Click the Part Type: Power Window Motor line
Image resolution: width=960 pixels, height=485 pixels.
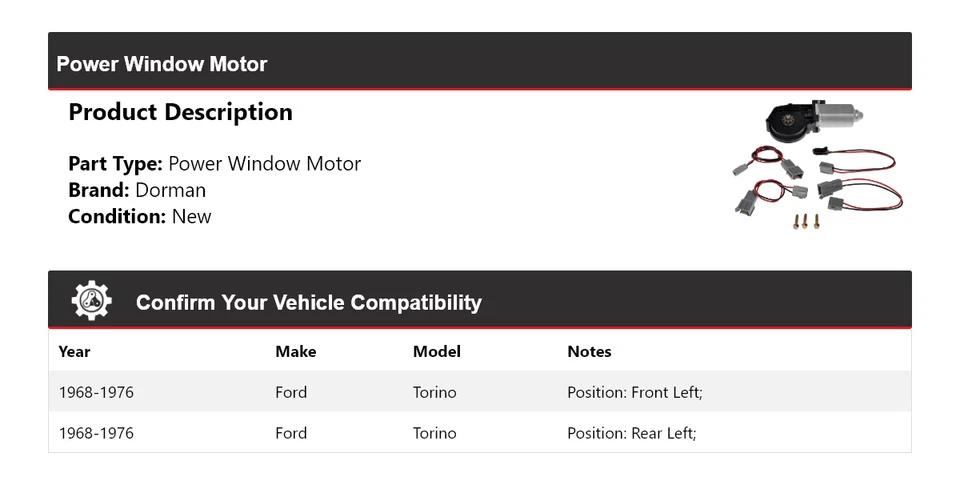point(214,164)
